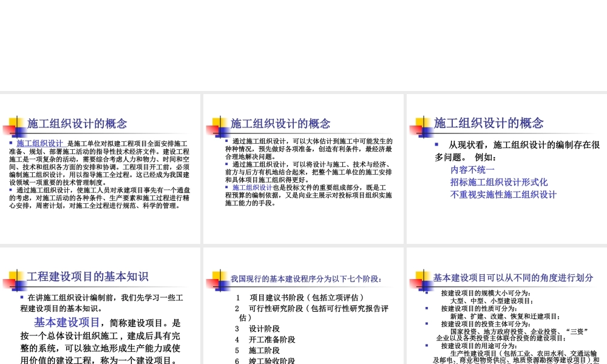Viewport: 607px width, 364px height.
Task: Select the 基本建设项目可以从不同的角度进行划分 slide
Action: [507, 306]
